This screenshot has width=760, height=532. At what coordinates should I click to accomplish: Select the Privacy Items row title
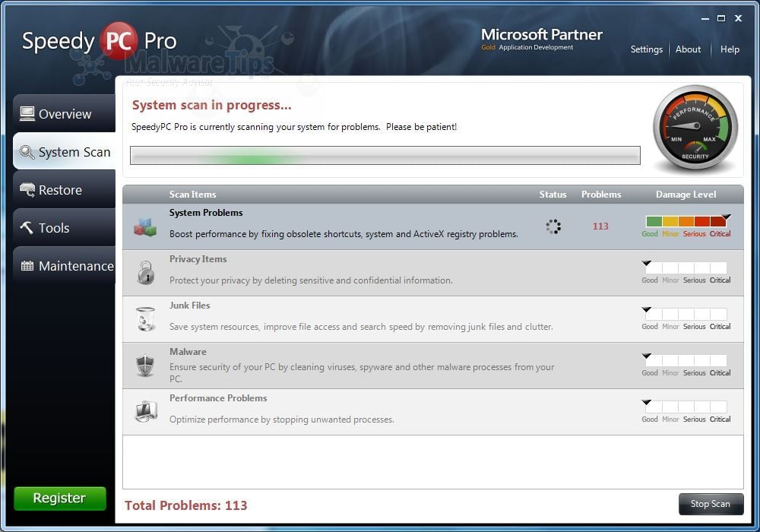(198, 259)
